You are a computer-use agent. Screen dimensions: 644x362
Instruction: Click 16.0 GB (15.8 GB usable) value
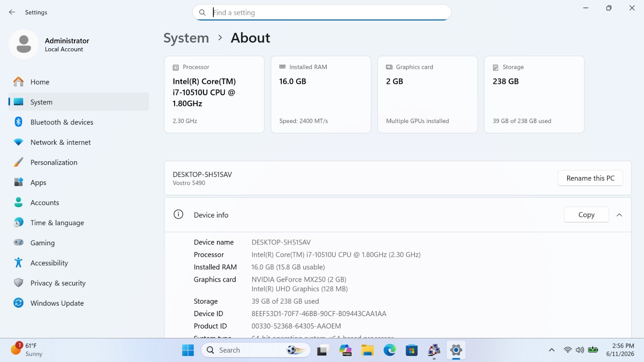288,267
